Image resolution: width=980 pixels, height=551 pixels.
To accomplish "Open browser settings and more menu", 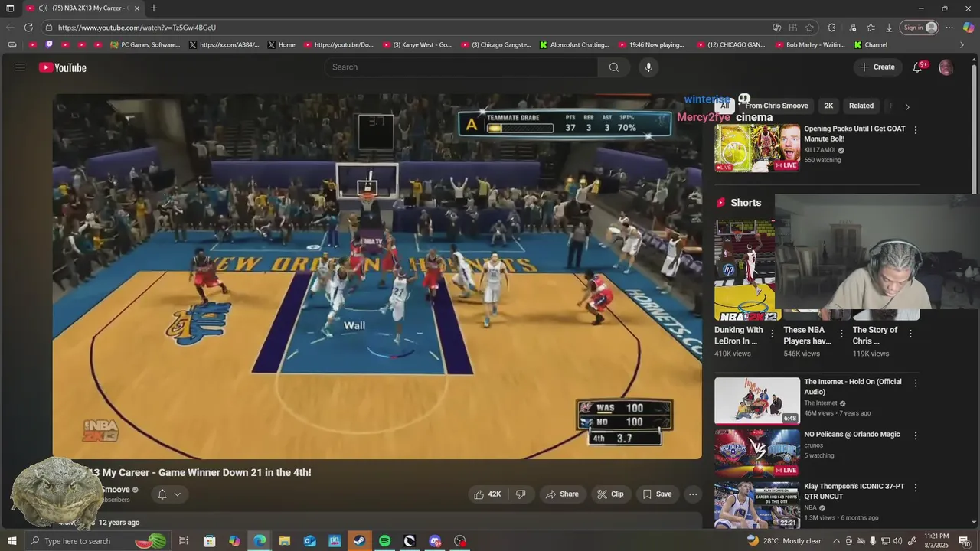I will click(949, 28).
